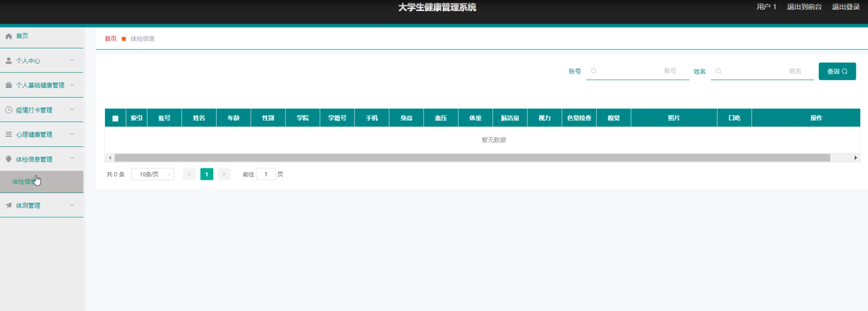This screenshot has width=868, height=311.
Task: Click the 学籍号 column header
Action: [x=337, y=118]
